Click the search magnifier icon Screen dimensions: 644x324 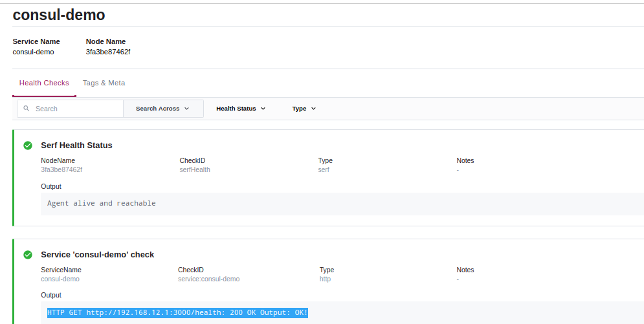click(27, 108)
